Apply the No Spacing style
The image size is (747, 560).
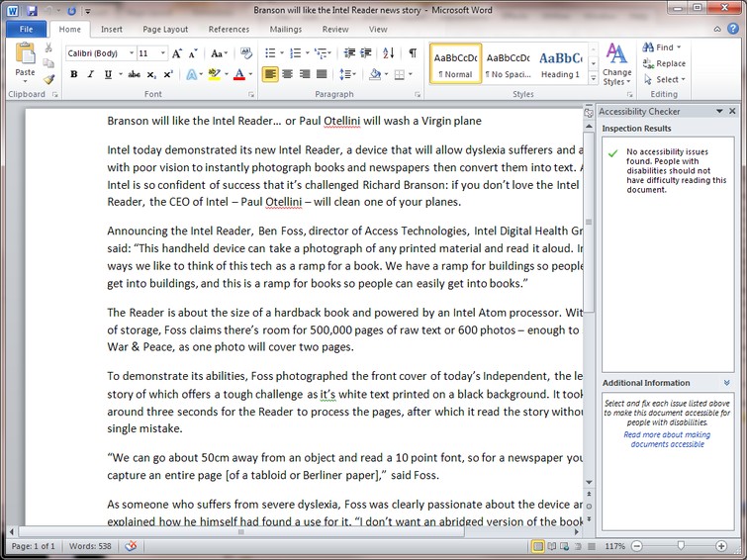tap(508, 65)
